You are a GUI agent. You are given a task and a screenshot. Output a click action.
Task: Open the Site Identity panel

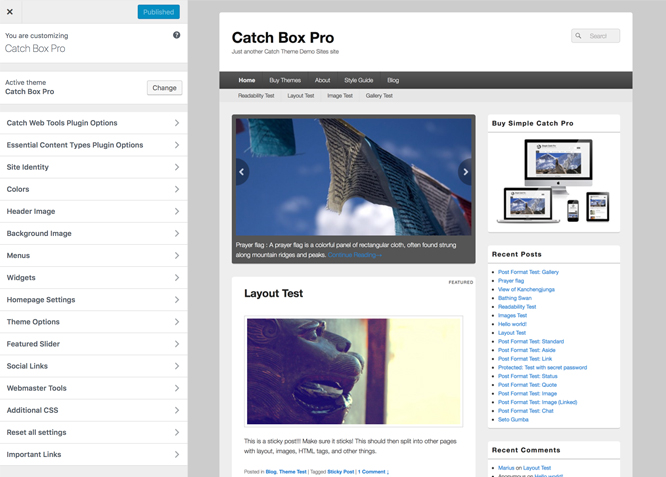point(93,167)
